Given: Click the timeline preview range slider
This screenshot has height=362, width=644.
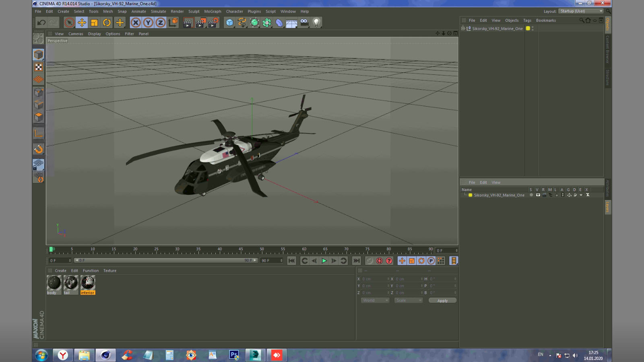Looking at the screenshot, I should point(165,260).
